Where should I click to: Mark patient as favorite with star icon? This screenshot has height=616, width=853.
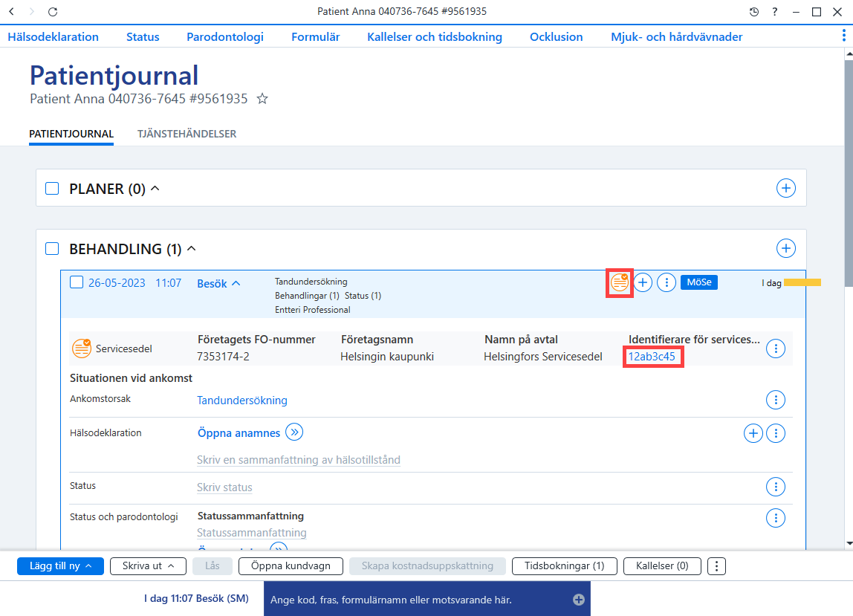(x=262, y=99)
